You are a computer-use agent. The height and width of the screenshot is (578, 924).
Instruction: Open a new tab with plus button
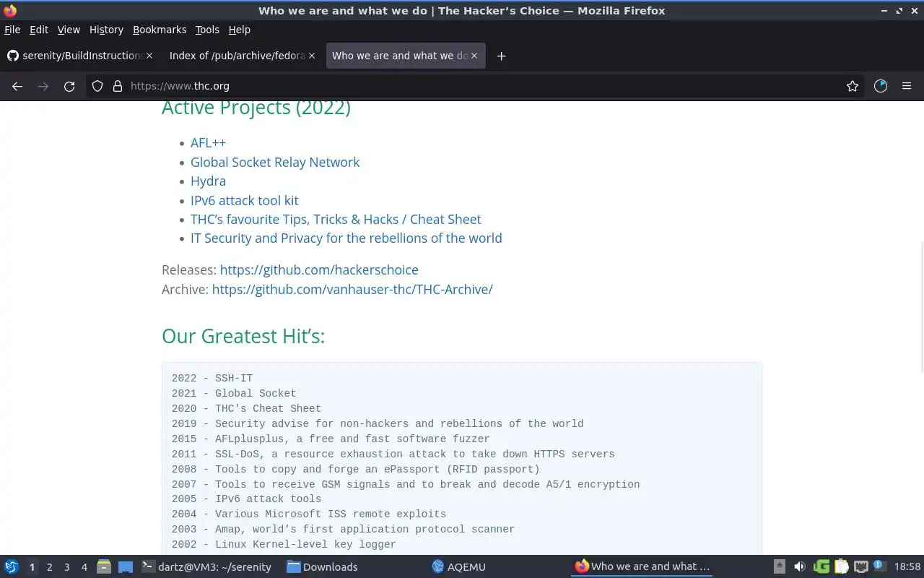click(x=501, y=56)
